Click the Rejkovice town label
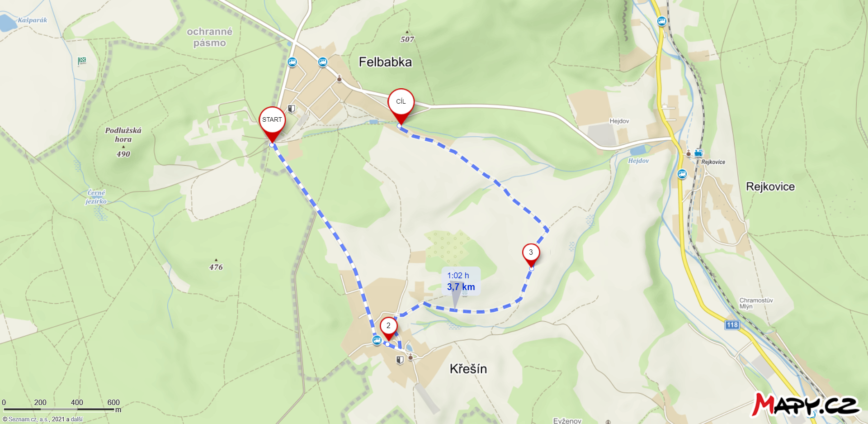The image size is (868, 424). point(770,187)
